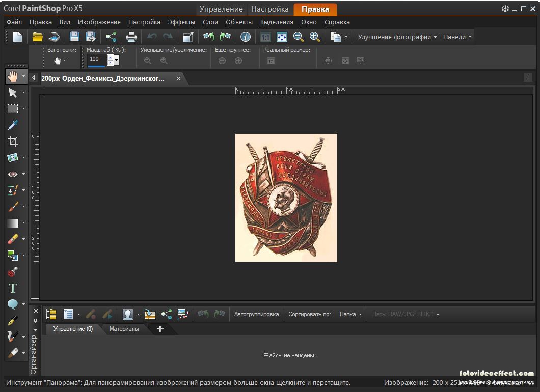This screenshot has width=540, height=392.
Task: Select the Pen tool
Action: (13, 320)
